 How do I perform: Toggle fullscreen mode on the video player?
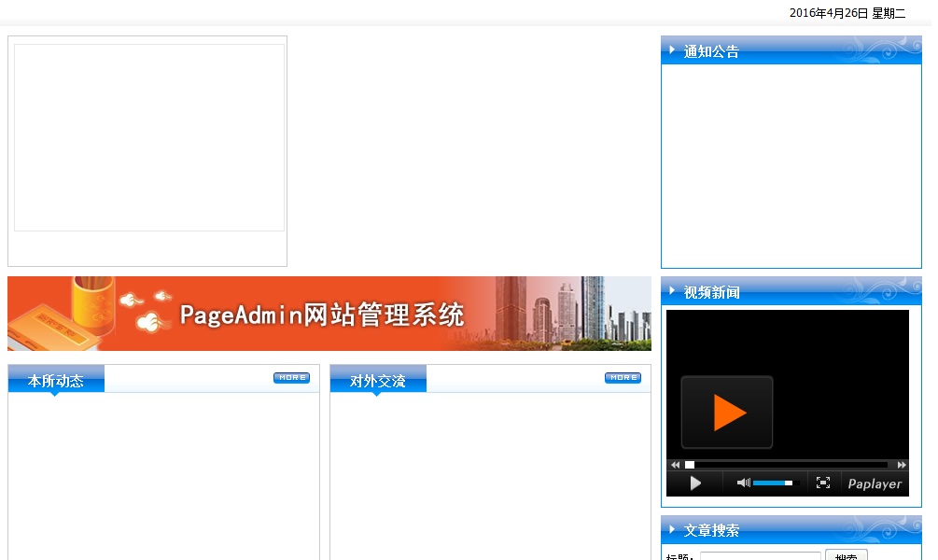tap(822, 483)
